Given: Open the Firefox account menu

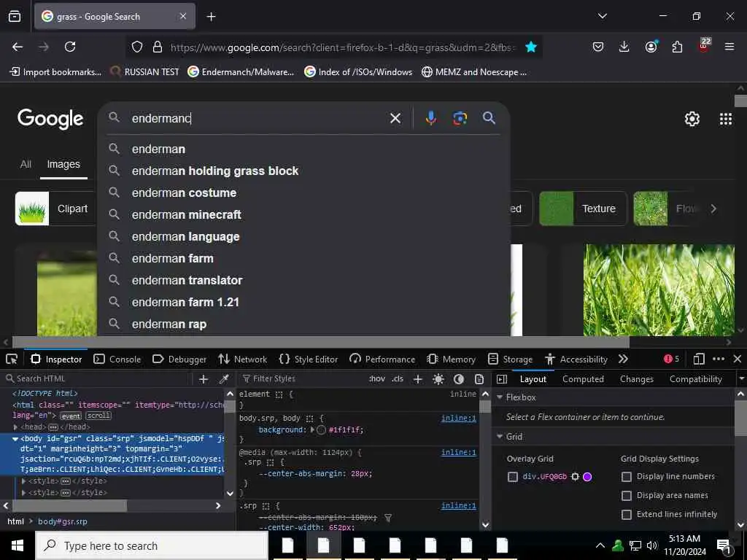Looking at the screenshot, I should tap(651, 47).
